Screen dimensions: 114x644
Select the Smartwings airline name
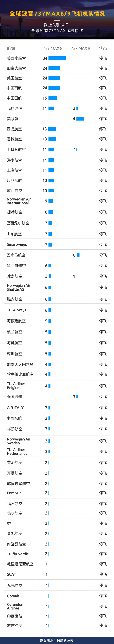coord(17,245)
